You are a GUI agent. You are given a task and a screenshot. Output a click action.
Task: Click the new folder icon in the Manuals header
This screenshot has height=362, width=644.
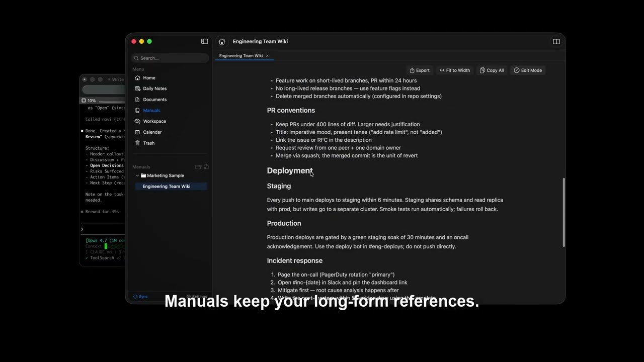[x=198, y=167]
